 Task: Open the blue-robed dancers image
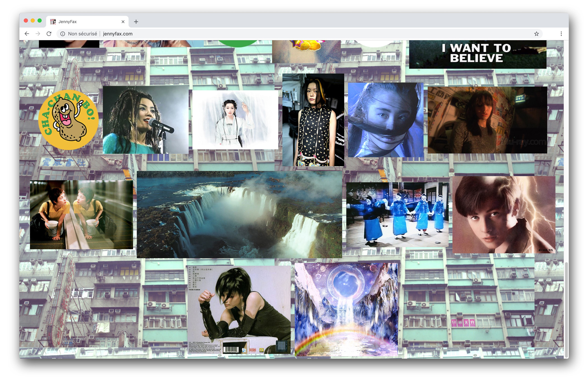point(397,214)
